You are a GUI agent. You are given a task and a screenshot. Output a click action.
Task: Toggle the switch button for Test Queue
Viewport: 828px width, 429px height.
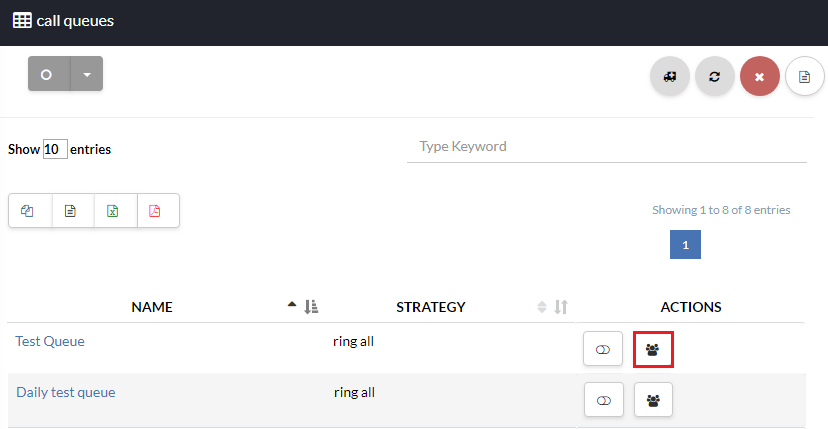coord(603,349)
